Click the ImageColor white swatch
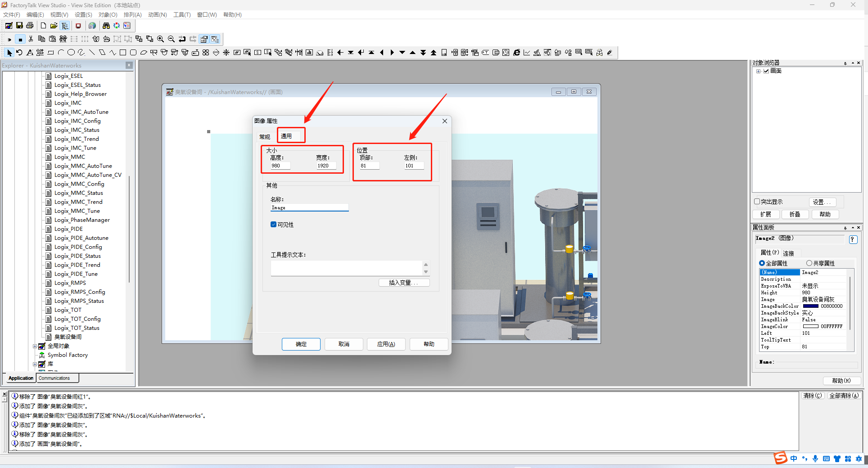The image size is (868, 468). 810,326
